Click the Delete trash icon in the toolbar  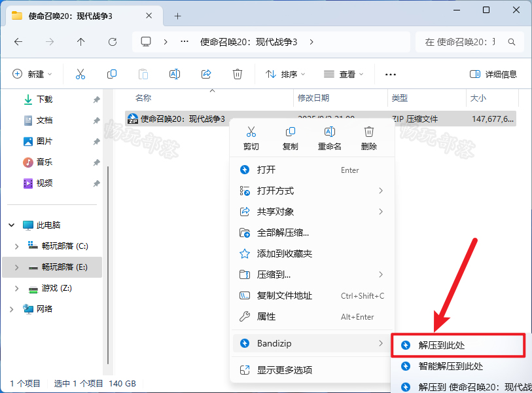click(x=237, y=74)
